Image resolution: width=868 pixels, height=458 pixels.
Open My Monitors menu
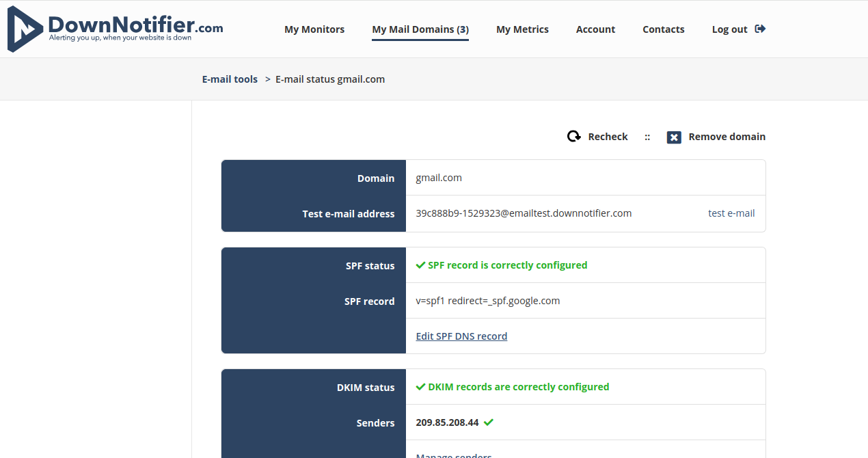click(314, 29)
